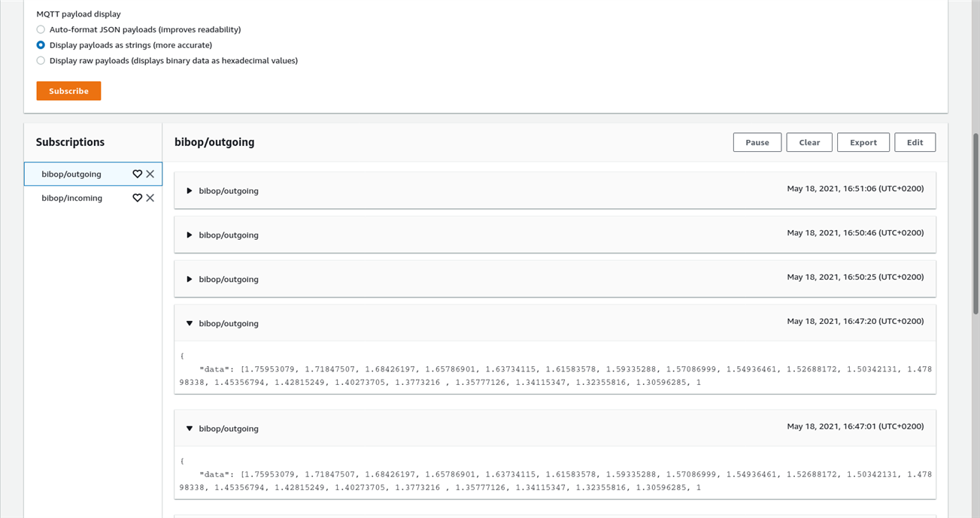
Task: Remove the bibop/incoming subscription with X
Action: pos(150,198)
